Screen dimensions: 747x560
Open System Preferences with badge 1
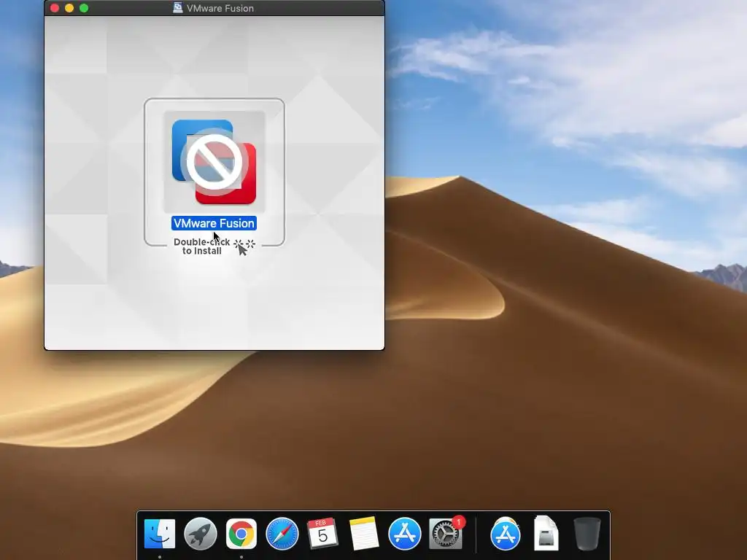[x=446, y=534]
